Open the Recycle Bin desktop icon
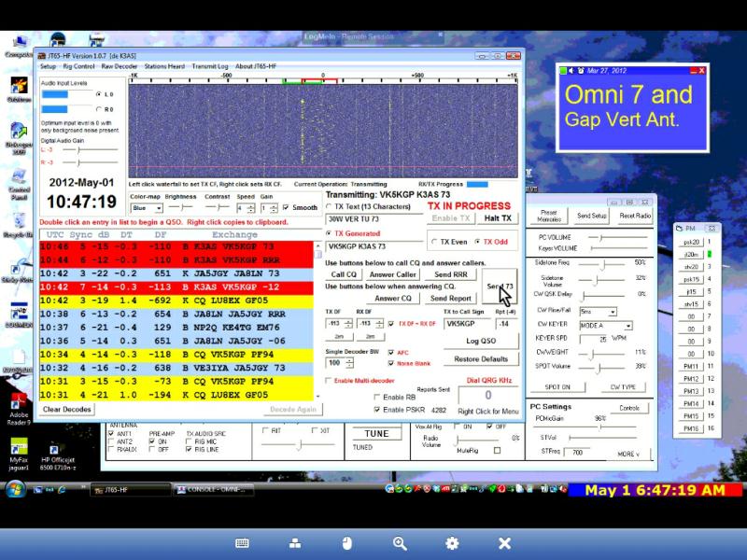The image size is (747, 560). pos(19,226)
